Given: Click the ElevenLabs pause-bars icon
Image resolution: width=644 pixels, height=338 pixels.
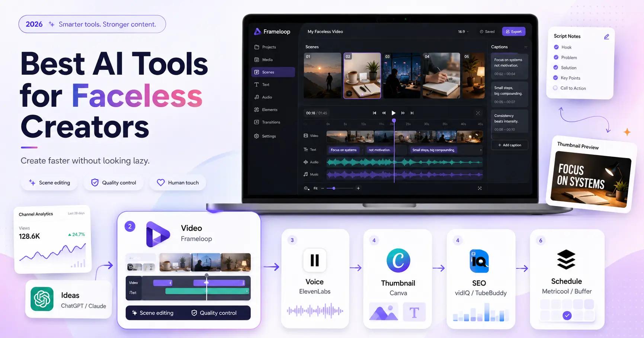Looking at the screenshot, I should click(315, 260).
